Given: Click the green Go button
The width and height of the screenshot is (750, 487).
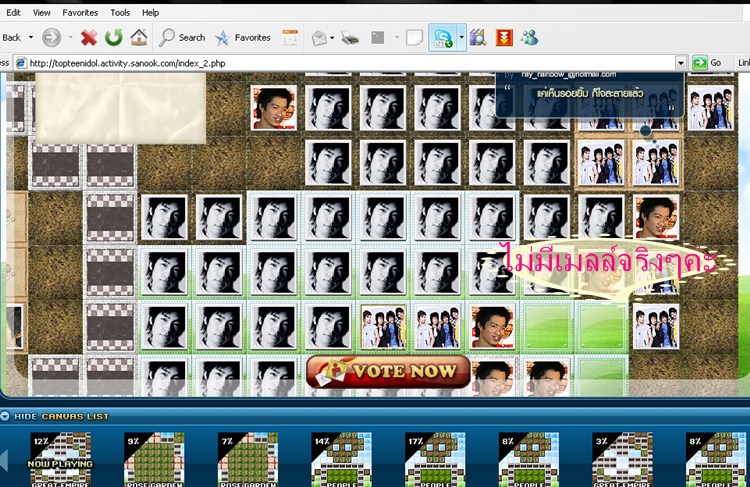Looking at the screenshot, I should click(x=707, y=63).
